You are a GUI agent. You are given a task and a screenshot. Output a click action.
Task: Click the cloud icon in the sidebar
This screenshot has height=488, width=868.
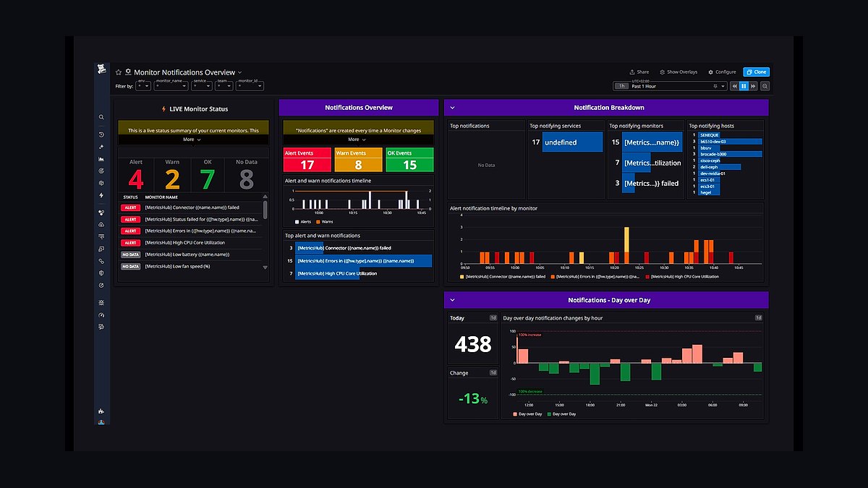[x=101, y=225]
